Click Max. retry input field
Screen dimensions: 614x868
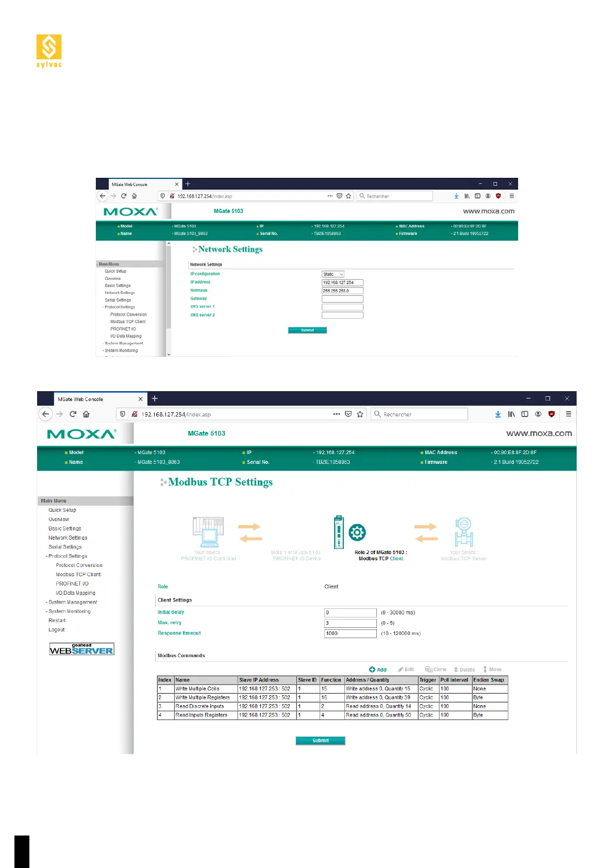click(x=351, y=623)
